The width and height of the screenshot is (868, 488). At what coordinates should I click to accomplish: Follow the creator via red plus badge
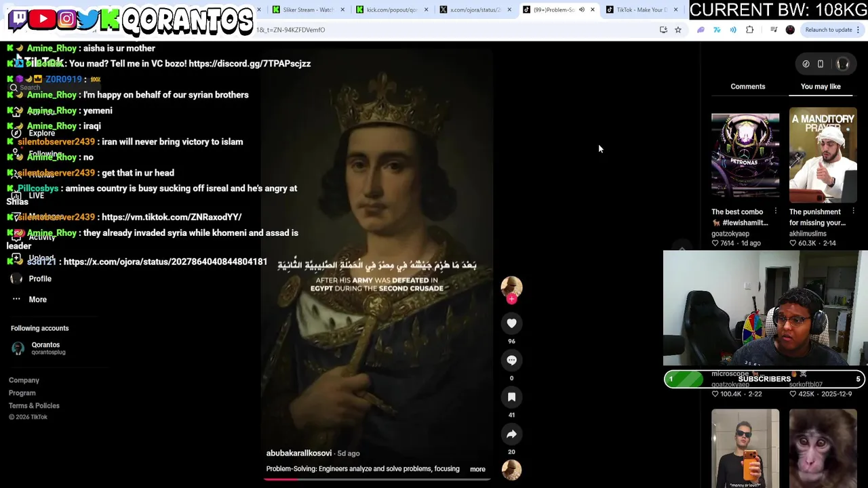pos(511,299)
